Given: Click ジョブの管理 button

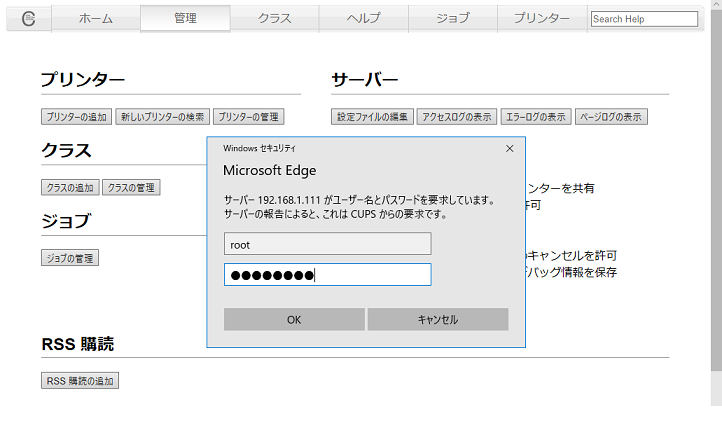Looking at the screenshot, I should point(70,258).
